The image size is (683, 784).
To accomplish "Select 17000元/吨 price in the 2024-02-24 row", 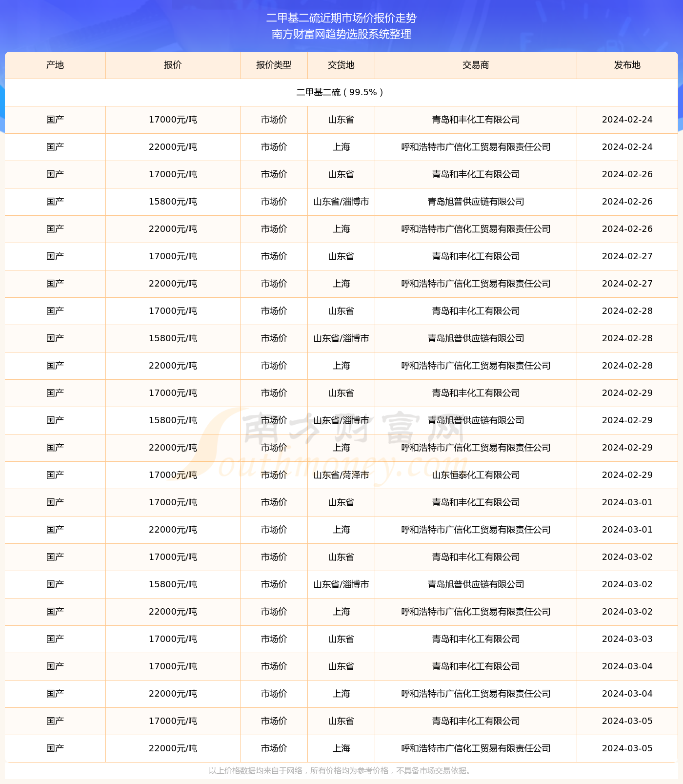I will [173, 120].
